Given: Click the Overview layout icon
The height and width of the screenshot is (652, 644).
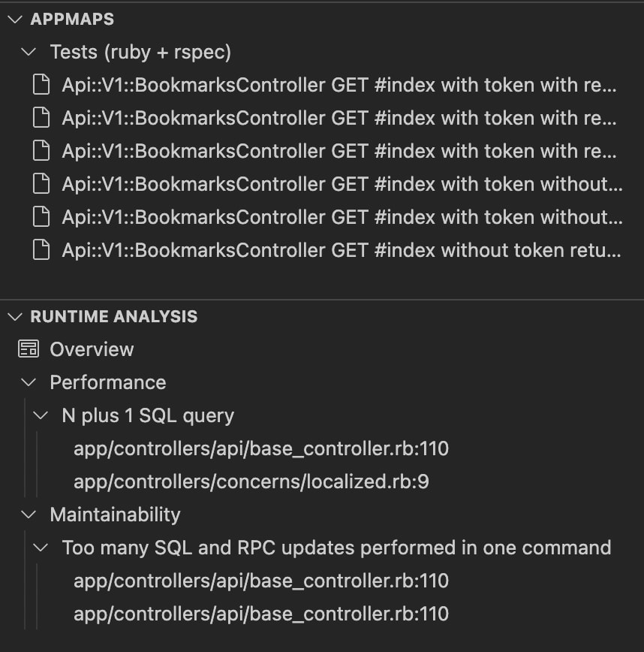Looking at the screenshot, I should [x=29, y=349].
